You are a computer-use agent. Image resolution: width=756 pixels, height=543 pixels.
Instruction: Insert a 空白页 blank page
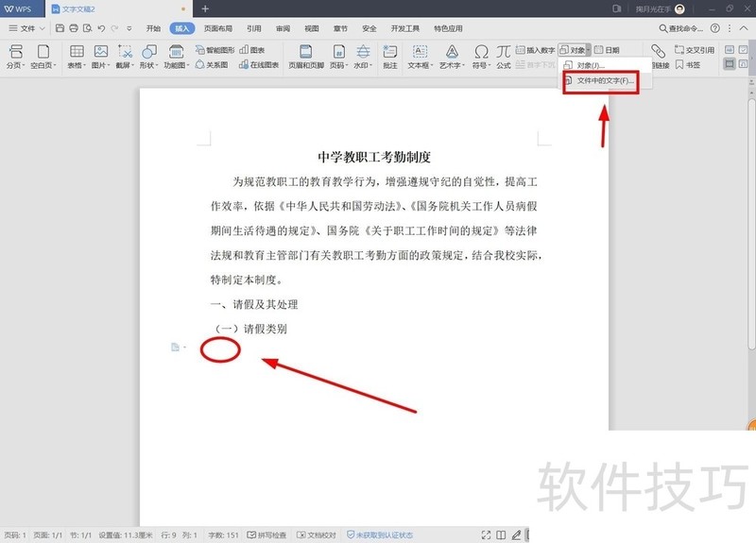click(x=43, y=57)
